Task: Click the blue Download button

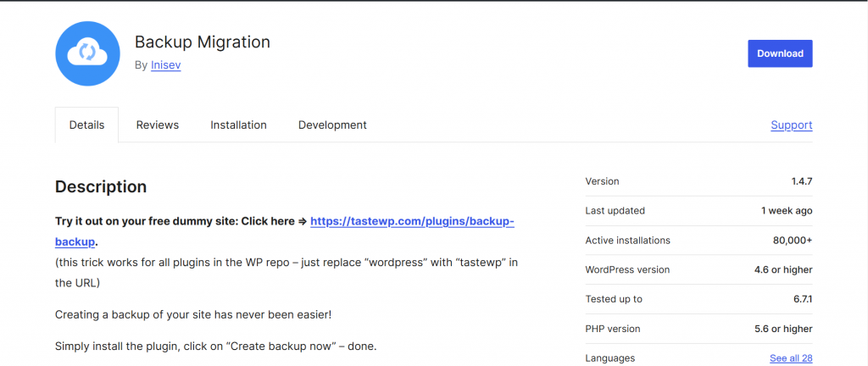Action: [780, 53]
